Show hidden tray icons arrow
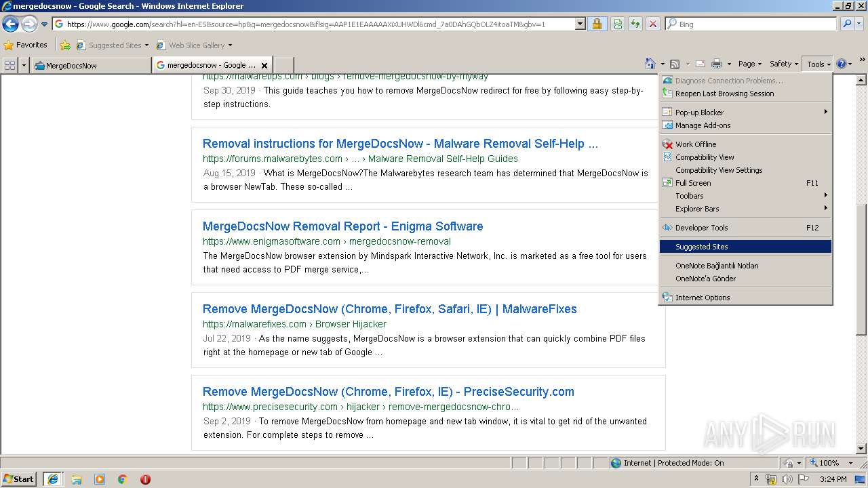The height and width of the screenshot is (488, 868). point(757,479)
